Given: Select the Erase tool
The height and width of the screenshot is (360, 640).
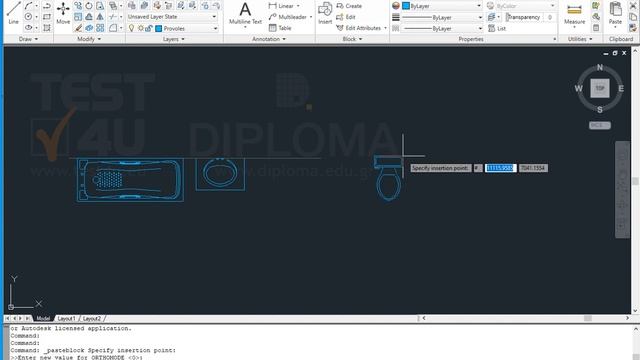Looking at the screenshot, I should point(78,28).
